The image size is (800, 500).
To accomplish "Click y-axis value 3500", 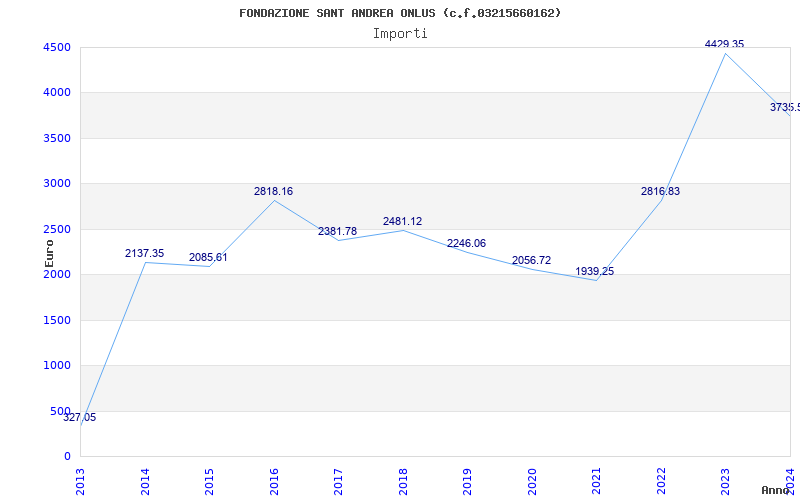I will tap(57, 139).
